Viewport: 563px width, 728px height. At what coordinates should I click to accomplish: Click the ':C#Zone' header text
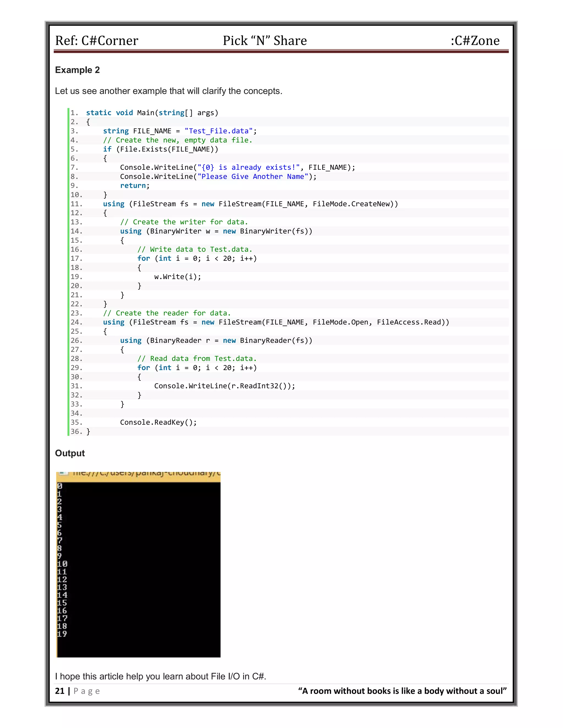click(x=475, y=41)
